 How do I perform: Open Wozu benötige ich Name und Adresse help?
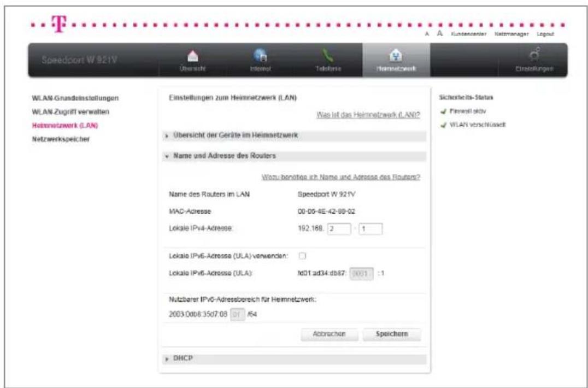tap(341, 177)
